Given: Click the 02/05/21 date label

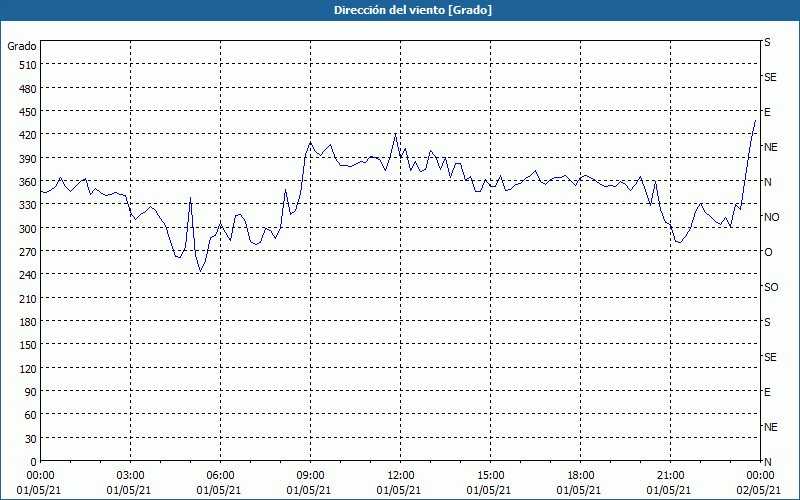Looking at the screenshot, I should 760,490.
